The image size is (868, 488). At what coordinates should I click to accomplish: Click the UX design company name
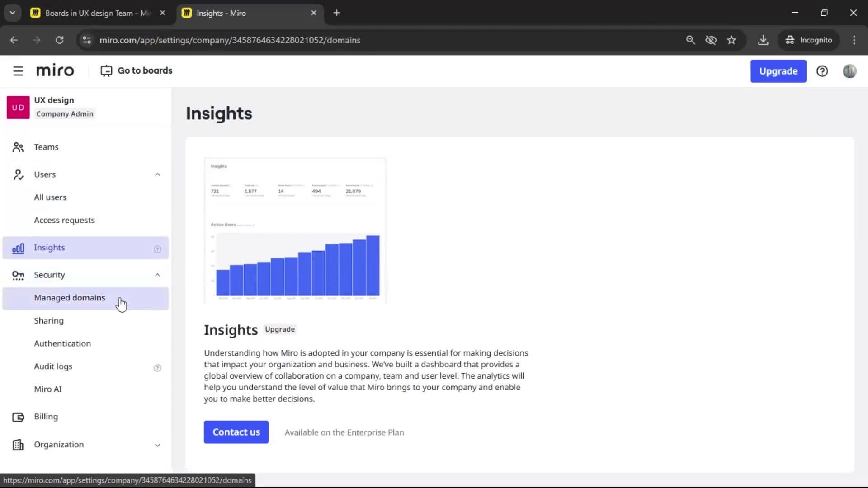[54, 100]
